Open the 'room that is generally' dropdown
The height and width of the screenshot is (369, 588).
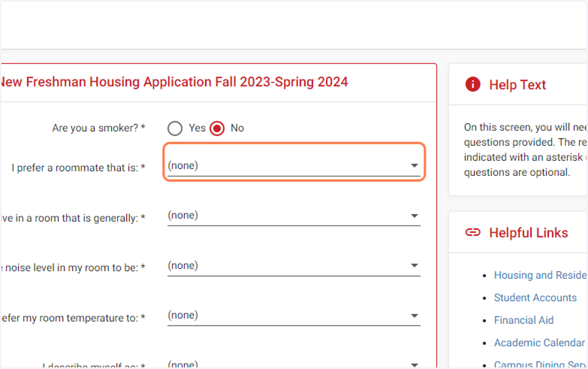pyautogui.click(x=294, y=216)
